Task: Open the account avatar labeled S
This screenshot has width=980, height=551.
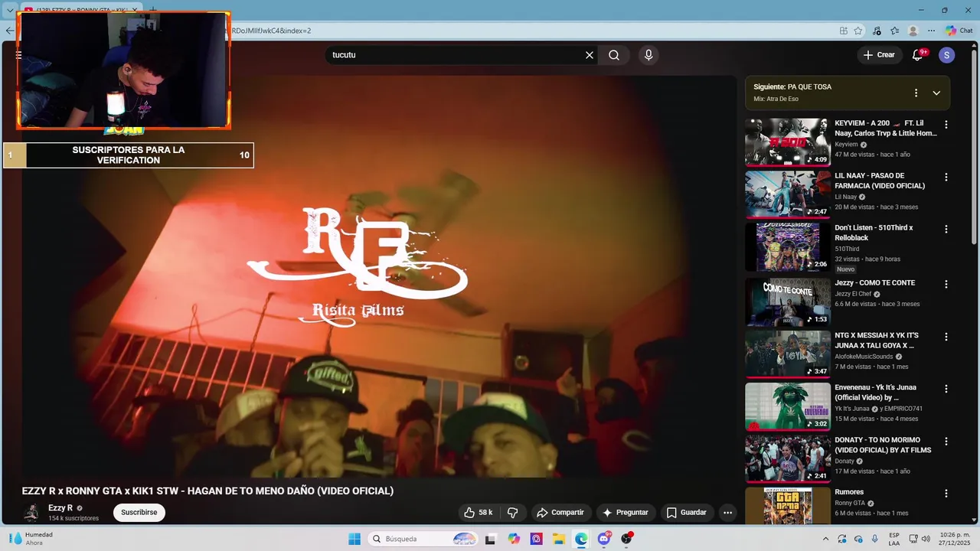Action: click(x=947, y=55)
